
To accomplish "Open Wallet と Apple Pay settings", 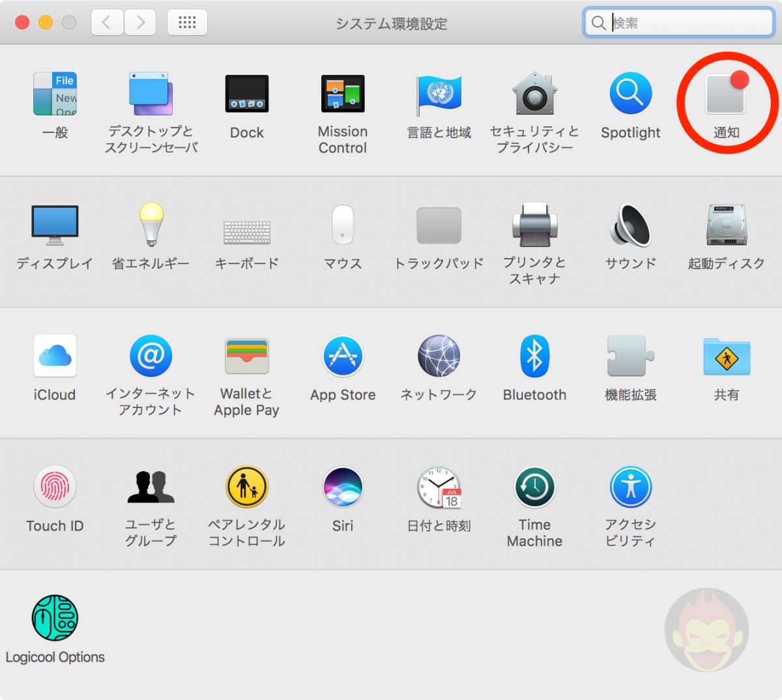I will pyautogui.click(x=247, y=357).
